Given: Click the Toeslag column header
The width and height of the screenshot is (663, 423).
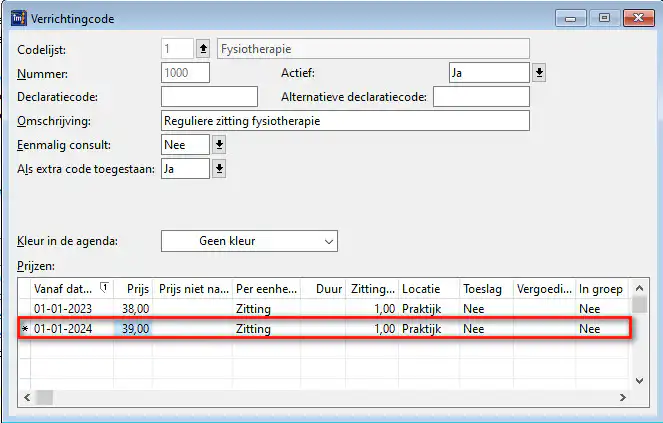Looking at the screenshot, I should [x=486, y=288].
